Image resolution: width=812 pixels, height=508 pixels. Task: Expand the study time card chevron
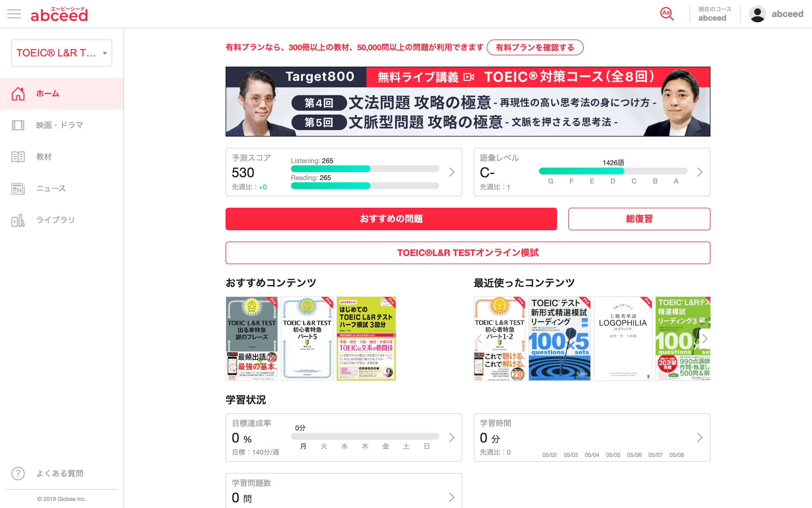click(700, 437)
